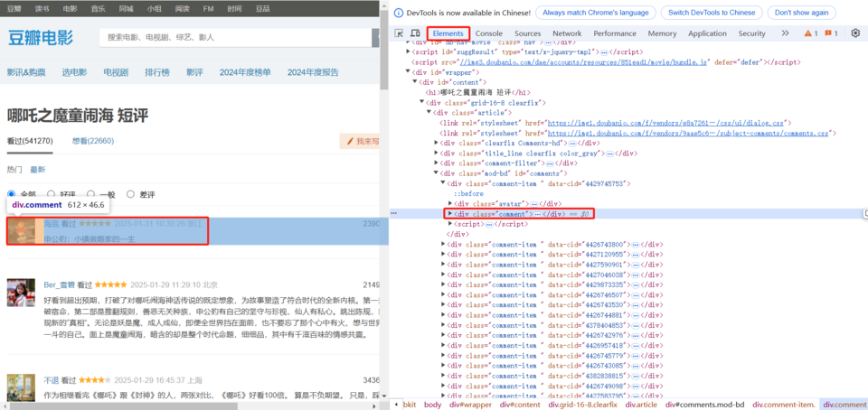The height and width of the screenshot is (410, 868).
Task: Click ellipsis badge in avatar div node
Action: click(x=534, y=204)
